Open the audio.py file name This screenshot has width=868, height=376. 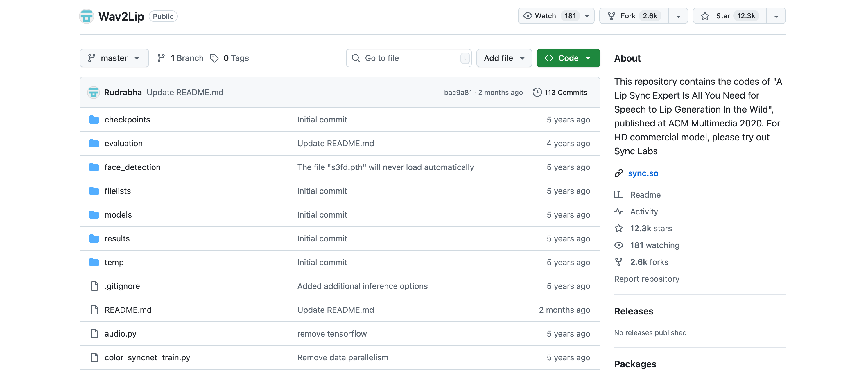coord(120,334)
